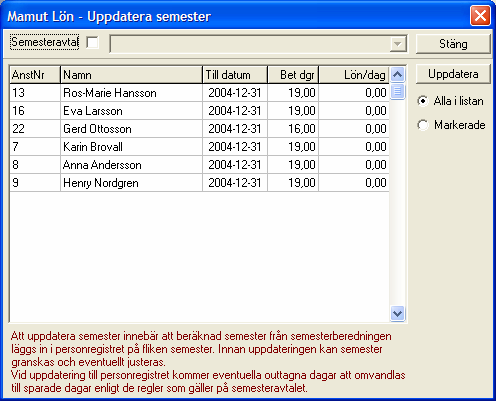Select the Karin Brovall name cell

[131, 147]
